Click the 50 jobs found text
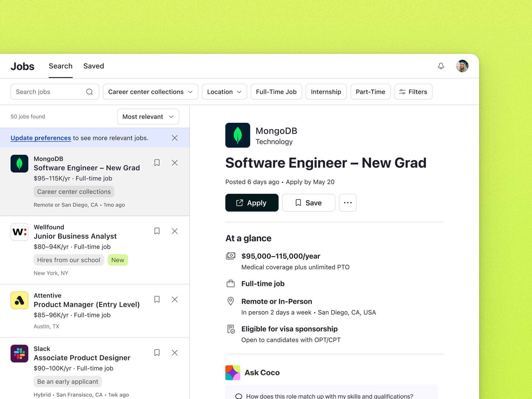This screenshot has height=399, width=532. tap(28, 117)
